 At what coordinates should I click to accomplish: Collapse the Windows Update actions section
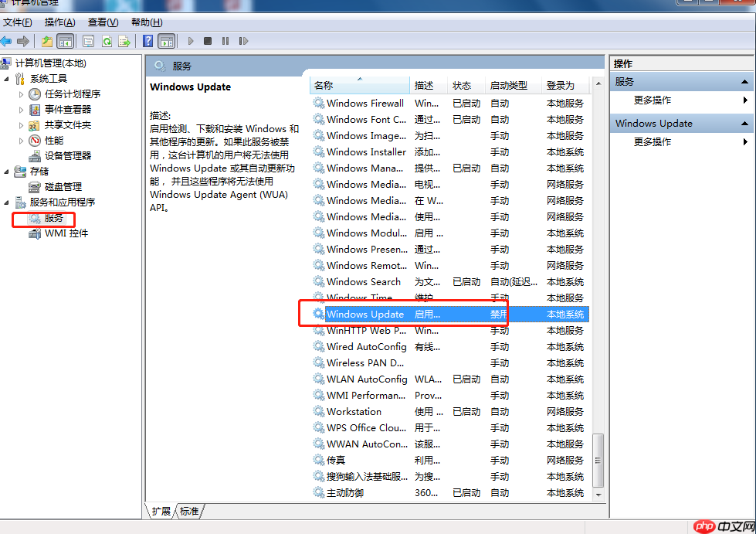pos(745,124)
